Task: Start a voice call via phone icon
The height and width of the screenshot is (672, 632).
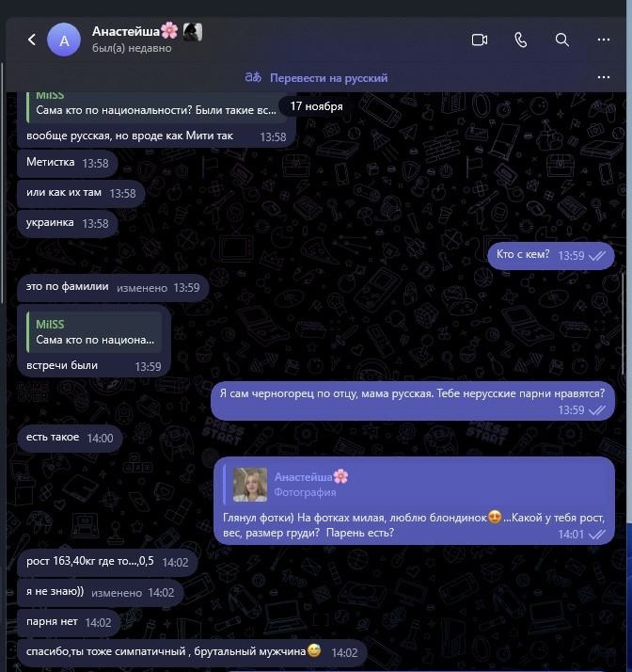Action: click(520, 40)
